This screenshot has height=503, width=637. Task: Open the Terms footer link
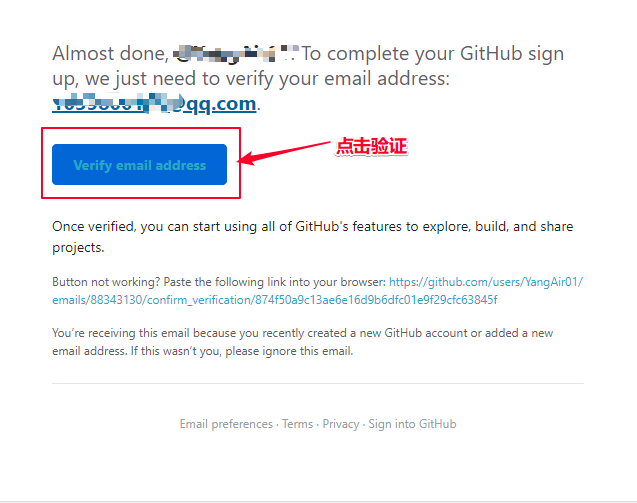[x=297, y=424]
